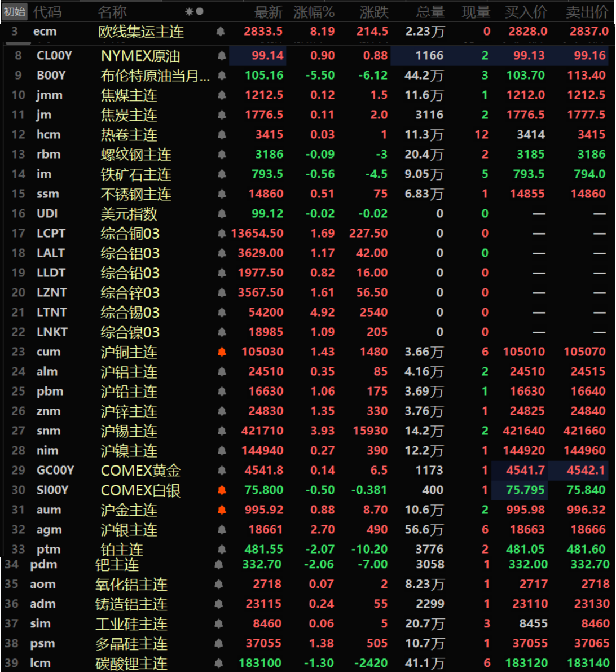616x672 pixels.
Task: Click bid price 105010 in 沪铜主连 row
Action: click(524, 352)
